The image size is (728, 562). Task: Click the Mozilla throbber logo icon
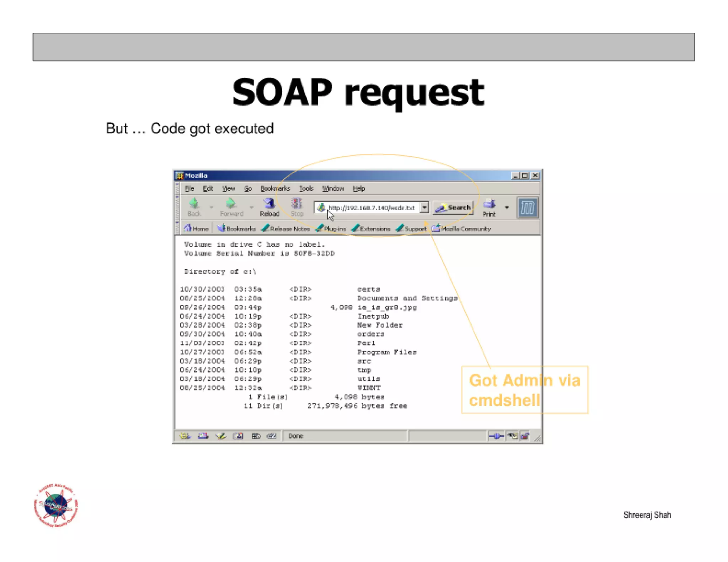pyautogui.click(x=527, y=207)
